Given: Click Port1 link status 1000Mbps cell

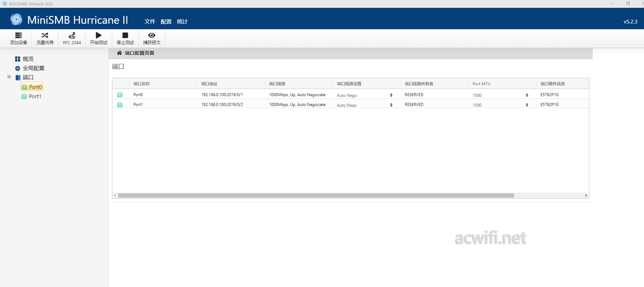Looking at the screenshot, I should tap(297, 105).
